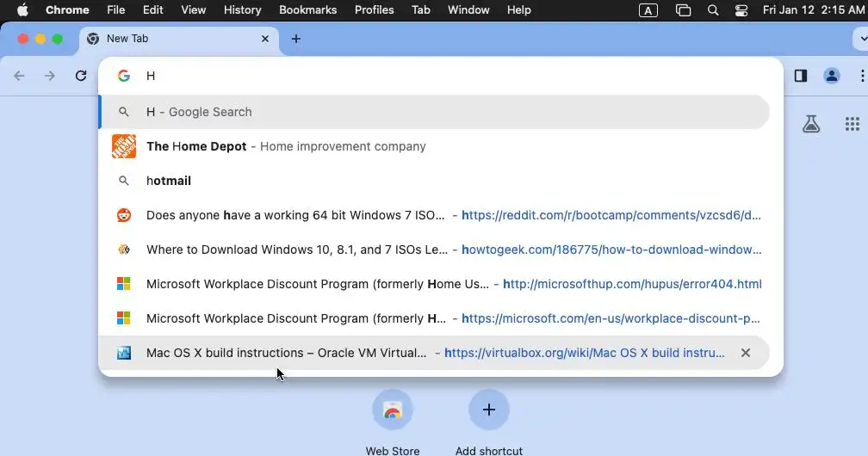Click "Where to Download Windows 10, 8.1, and 7 ISOs" text
Viewport: 868px width, 456px height.
[x=297, y=250]
